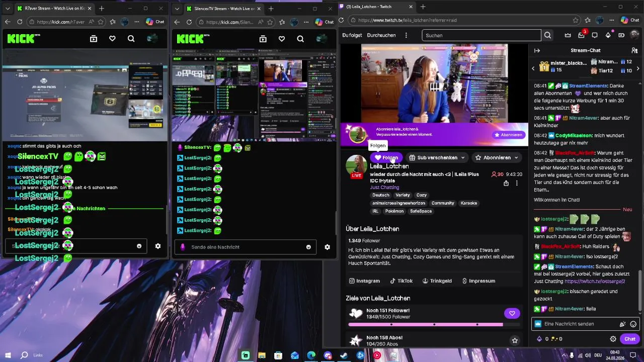Open Kick browse icon in SilencexTV window
644x362 pixels.
point(263,39)
